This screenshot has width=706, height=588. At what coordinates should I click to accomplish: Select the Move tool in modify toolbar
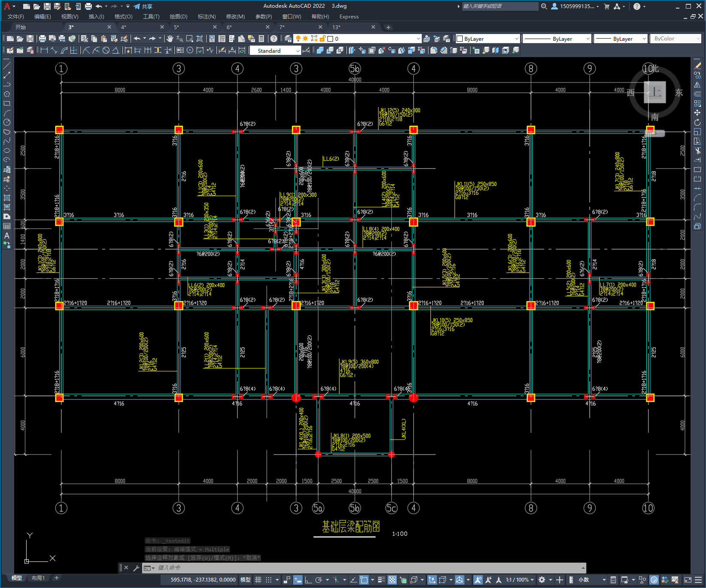[x=697, y=113]
